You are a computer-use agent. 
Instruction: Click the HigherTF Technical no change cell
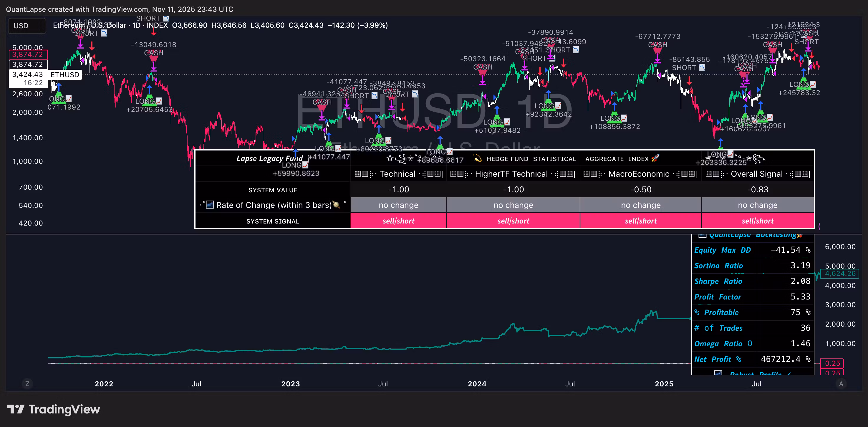click(x=513, y=205)
